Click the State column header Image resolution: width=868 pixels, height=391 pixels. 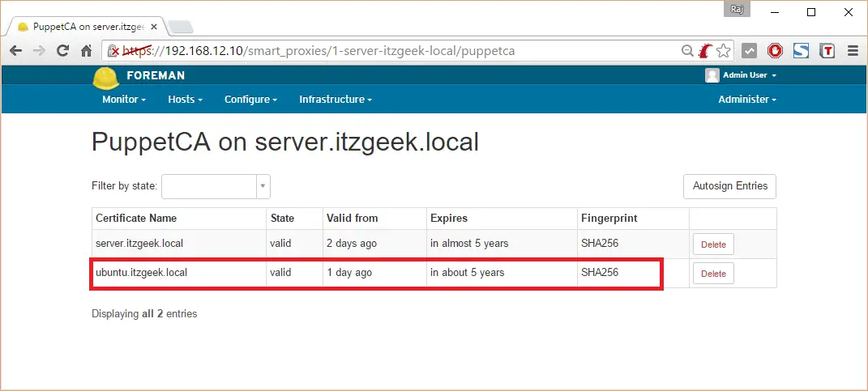(x=282, y=218)
